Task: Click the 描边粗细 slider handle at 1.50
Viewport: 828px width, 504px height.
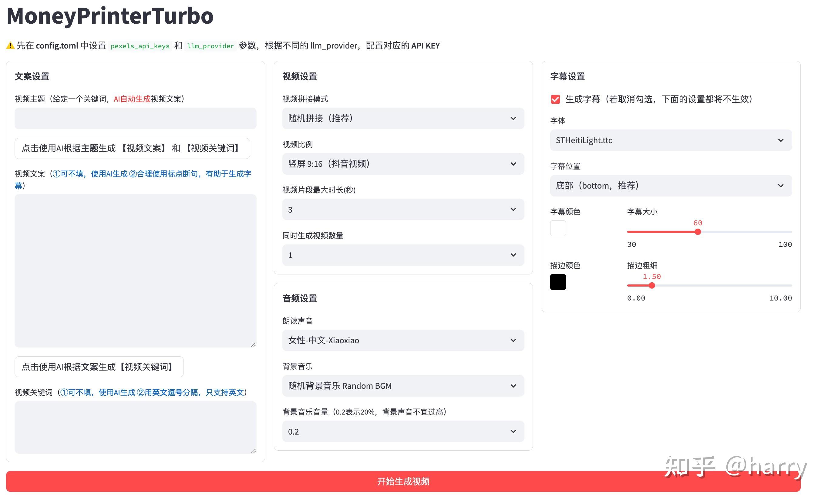Action: [651, 285]
